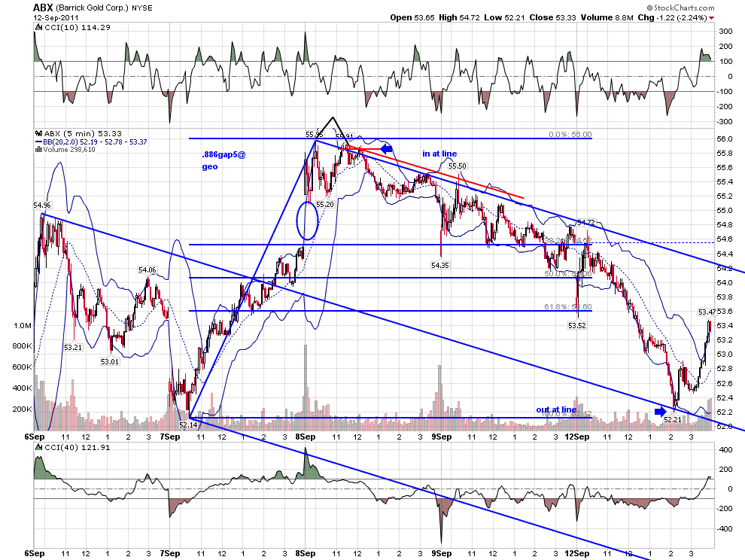Click the 'Volume 8.8M' header value
This screenshot has width=745, height=560.
click(607, 17)
